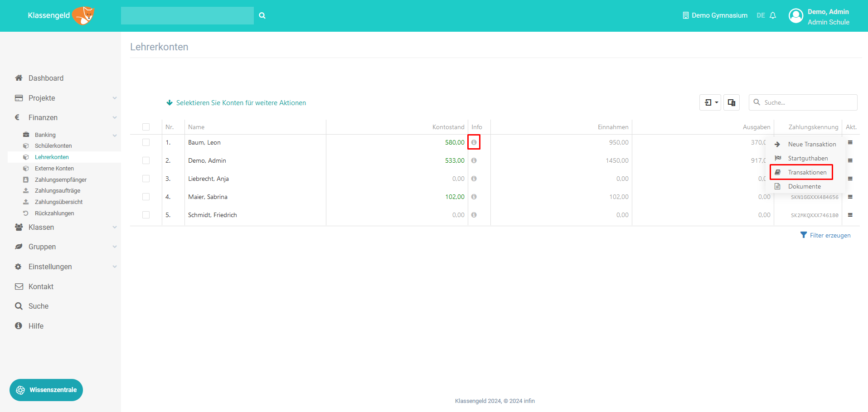Expand the Projekte chevron

click(115, 98)
